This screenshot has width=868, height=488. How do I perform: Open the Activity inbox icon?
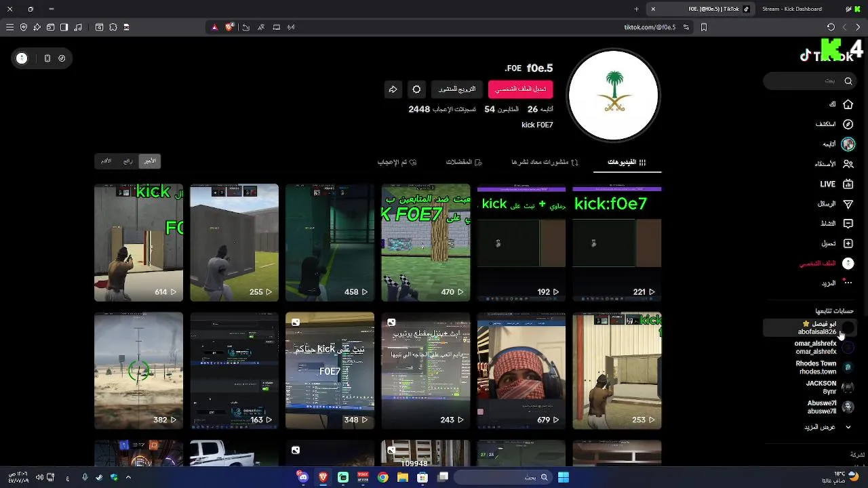pos(848,224)
